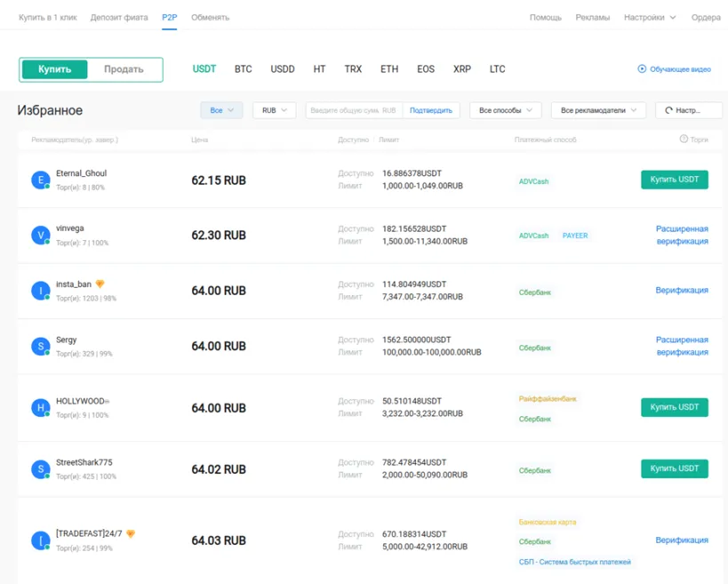Image resolution: width=728 pixels, height=584 pixels.
Task: Switch to the BTC tab
Action: click(x=244, y=68)
